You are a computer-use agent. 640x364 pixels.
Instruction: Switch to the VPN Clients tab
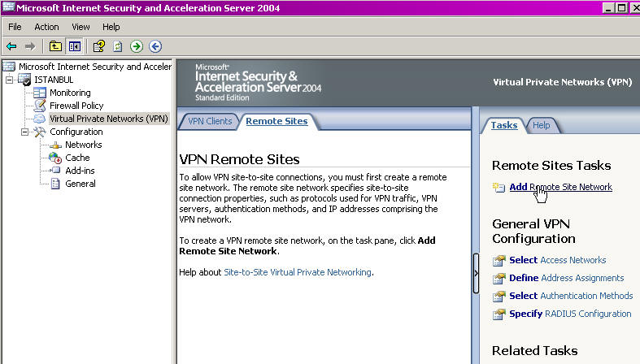210,121
